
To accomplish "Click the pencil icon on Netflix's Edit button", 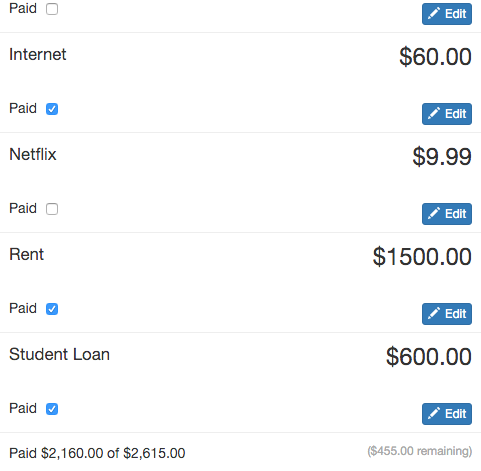I will point(434,213).
